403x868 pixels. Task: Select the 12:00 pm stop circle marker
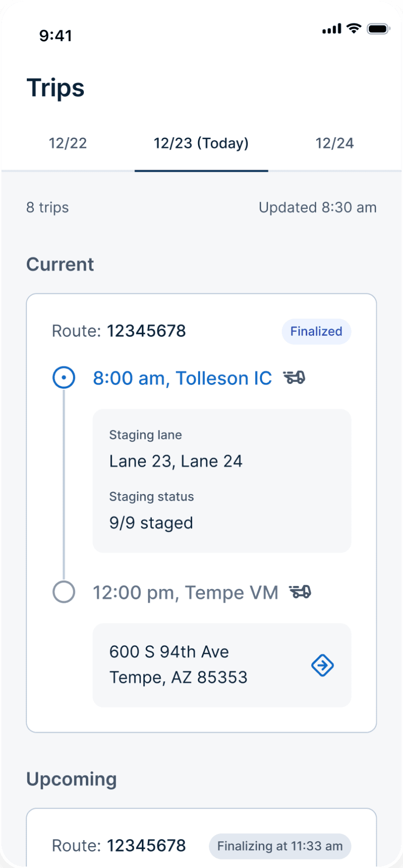point(64,592)
